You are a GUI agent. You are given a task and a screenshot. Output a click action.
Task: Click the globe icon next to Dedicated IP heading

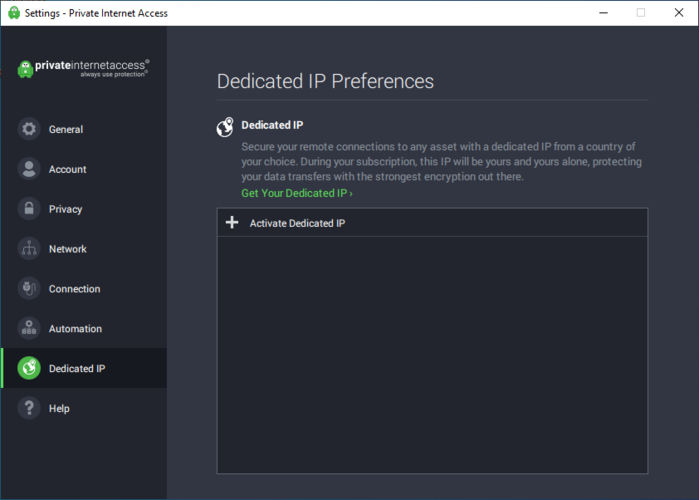coord(225,127)
